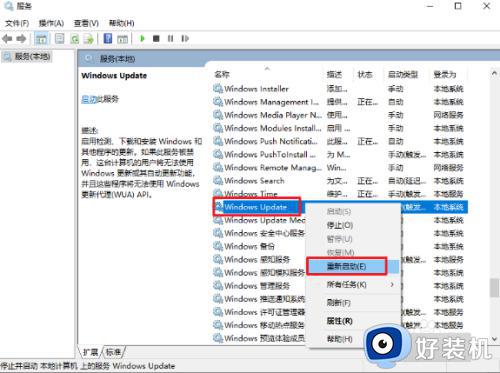
Task: Click the gear icon beside Windows 管理服务
Action: (x=218, y=286)
